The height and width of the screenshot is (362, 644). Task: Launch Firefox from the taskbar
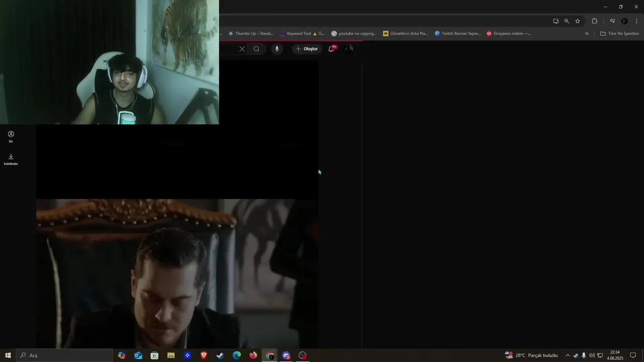click(x=253, y=355)
